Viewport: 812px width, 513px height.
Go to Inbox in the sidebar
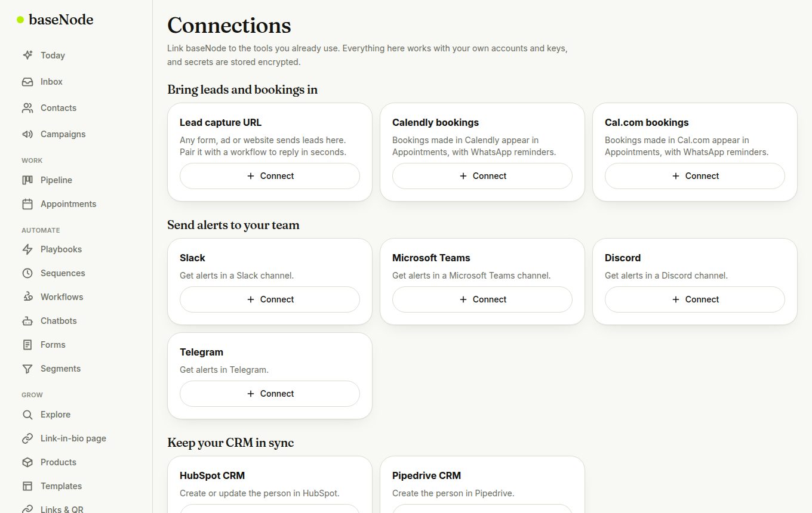[76, 82]
